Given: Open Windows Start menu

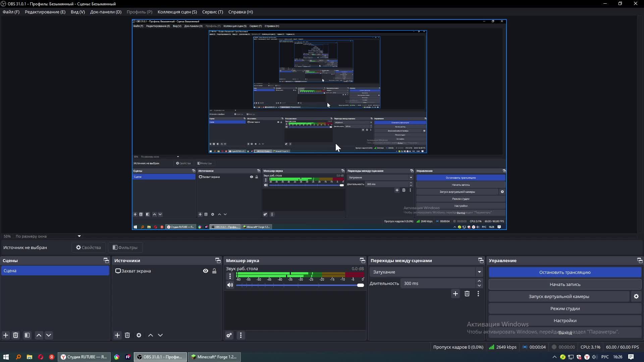Looking at the screenshot, I should [6, 357].
